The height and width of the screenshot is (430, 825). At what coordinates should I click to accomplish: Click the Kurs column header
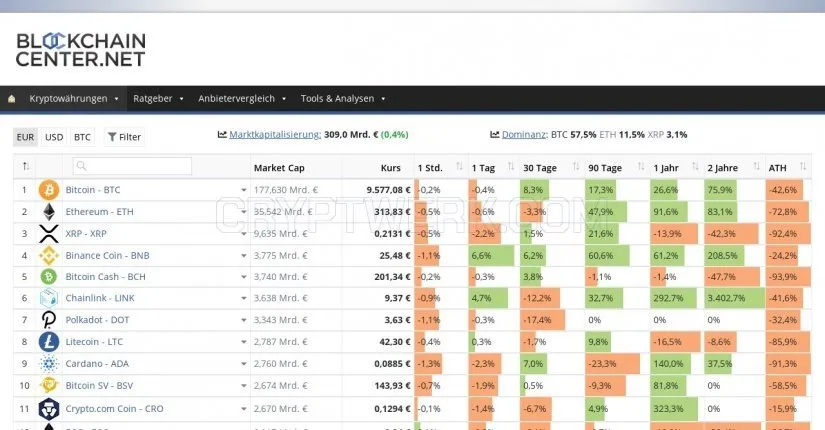[390, 168]
